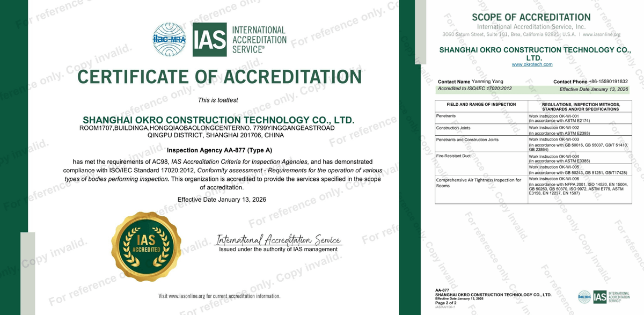Image resolution: width=644 pixels, height=315 pixels.
Task: Click the 'Work Instruction OK-WI-001' cell
Action: pos(581,118)
